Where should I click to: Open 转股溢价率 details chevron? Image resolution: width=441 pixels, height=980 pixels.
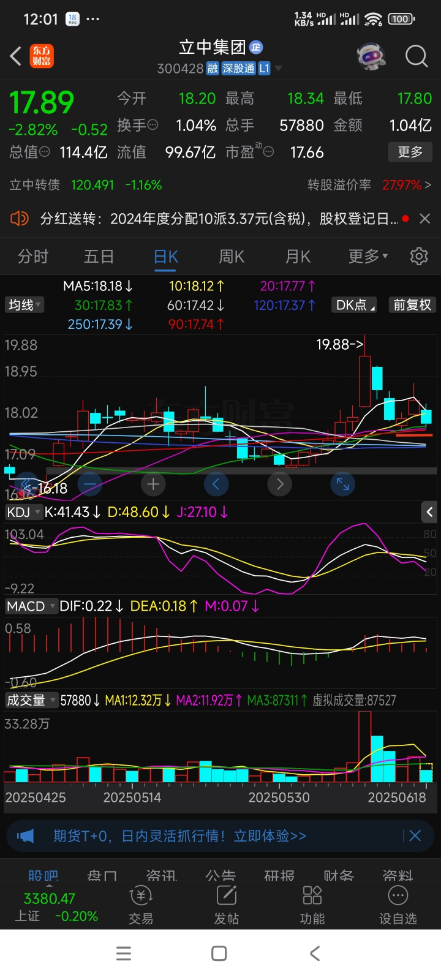coord(428,185)
